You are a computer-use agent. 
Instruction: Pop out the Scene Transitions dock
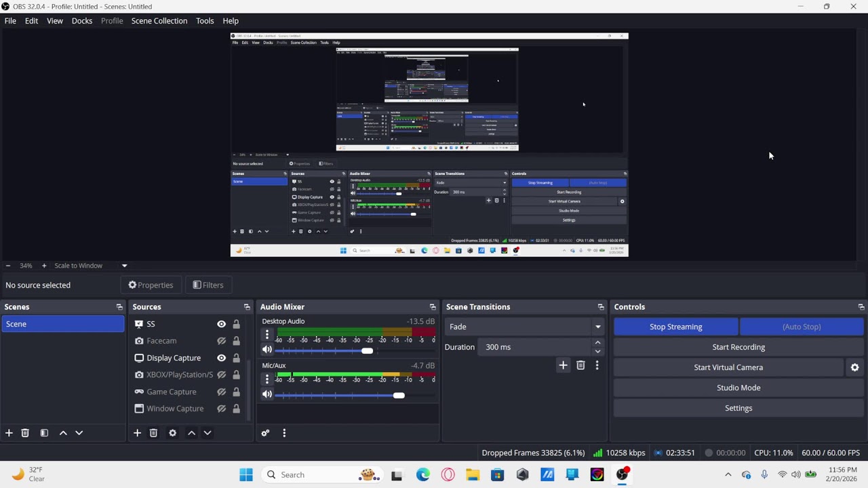(601, 307)
